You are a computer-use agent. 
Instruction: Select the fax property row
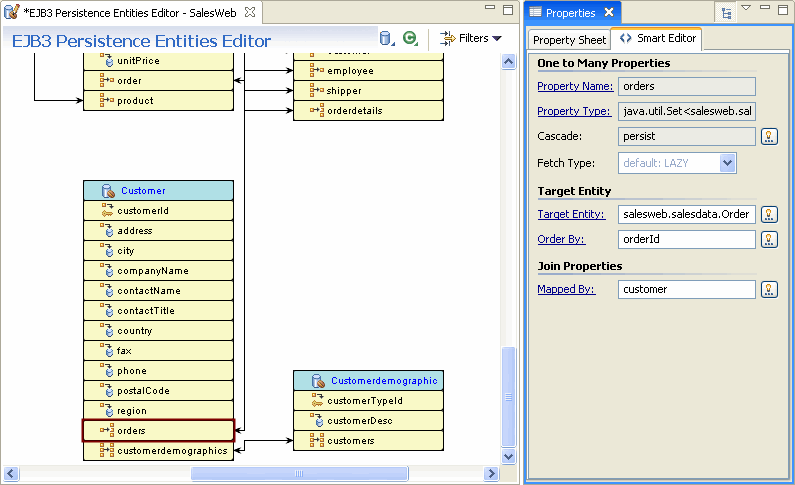(x=158, y=351)
